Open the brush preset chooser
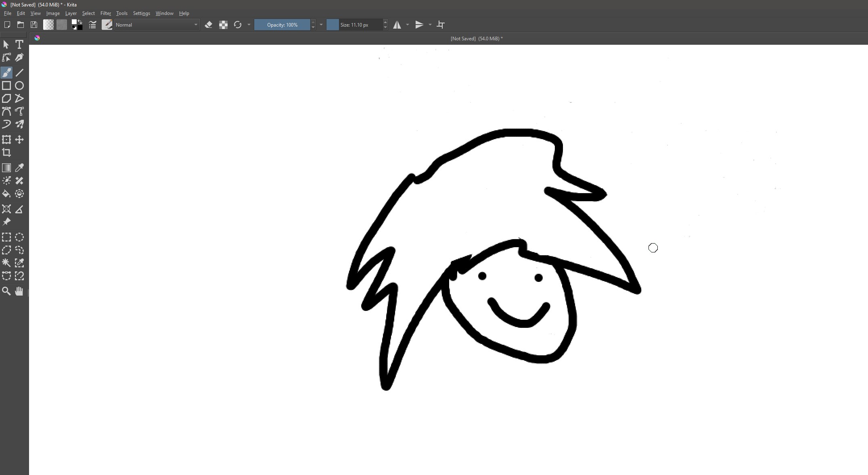 (x=107, y=25)
